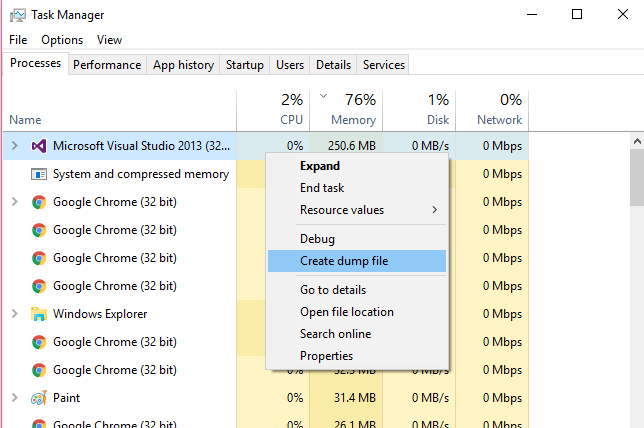The image size is (644, 428).
Task: Select the System and compressed memory icon
Action: click(39, 174)
